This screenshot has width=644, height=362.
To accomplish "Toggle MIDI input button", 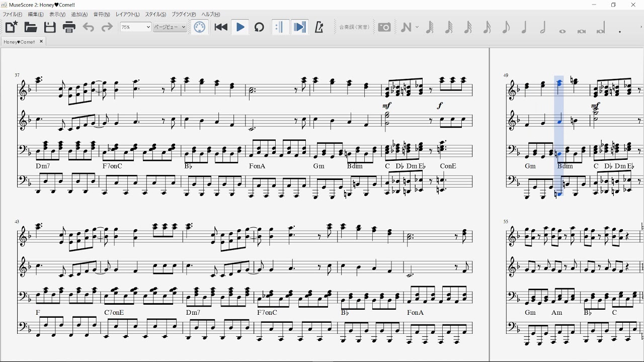I will click(x=200, y=27).
